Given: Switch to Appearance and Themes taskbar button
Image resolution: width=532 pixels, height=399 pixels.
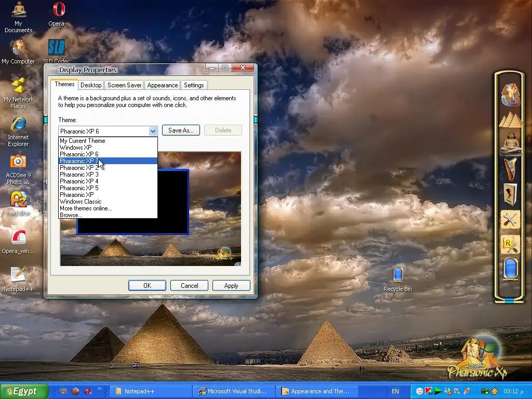Looking at the screenshot, I should pos(317,391).
